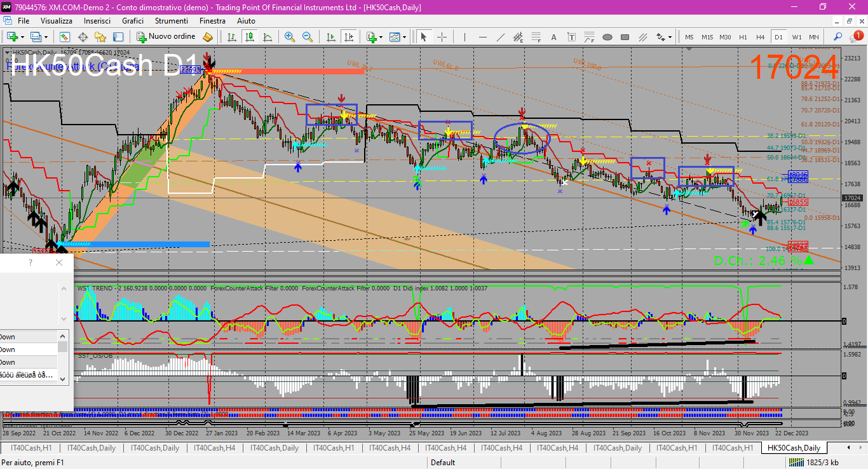Image resolution: width=868 pixels, height=469 pixels.
Task: Switch timeframe to M15
Action: (x=707, y=37)
